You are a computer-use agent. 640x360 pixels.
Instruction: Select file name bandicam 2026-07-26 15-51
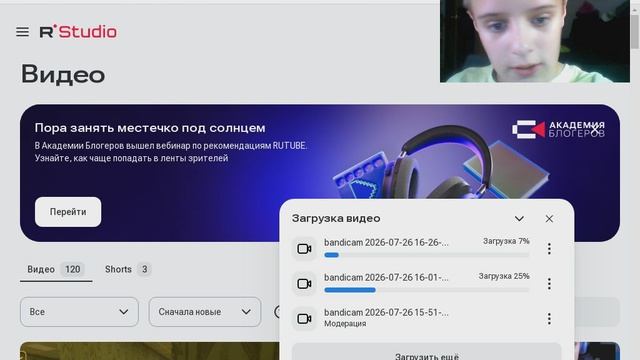click(x=386, y=313)
